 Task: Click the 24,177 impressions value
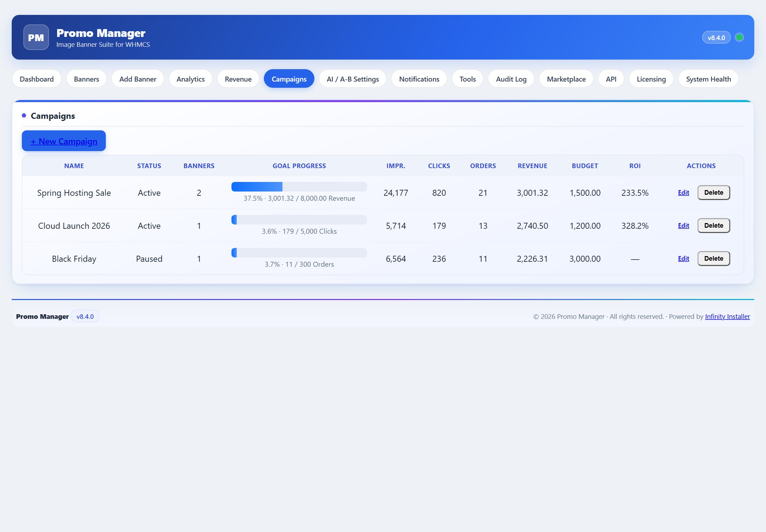[x=396, y=193]
